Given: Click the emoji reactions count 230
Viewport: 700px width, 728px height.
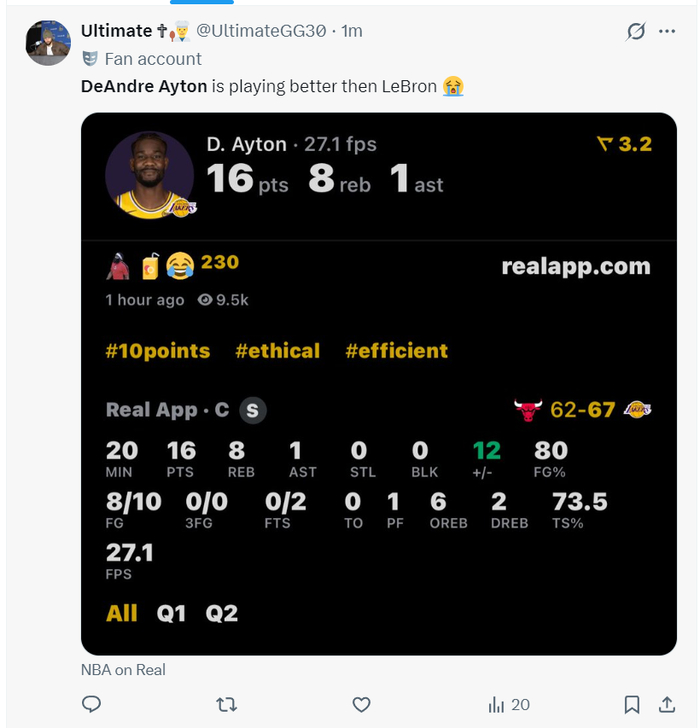Looking at the screenshot, I should tap(219, 263).
